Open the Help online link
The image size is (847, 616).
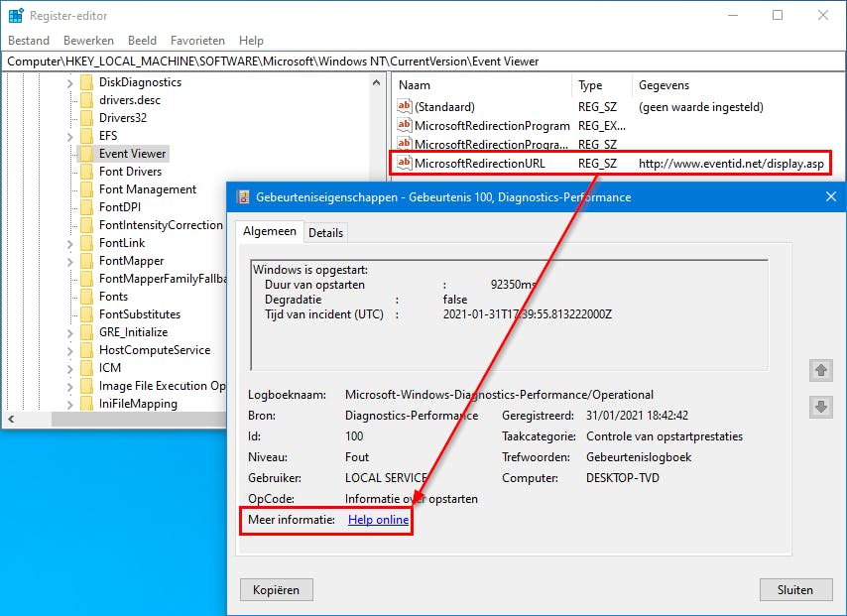click(x=378, y=519)
